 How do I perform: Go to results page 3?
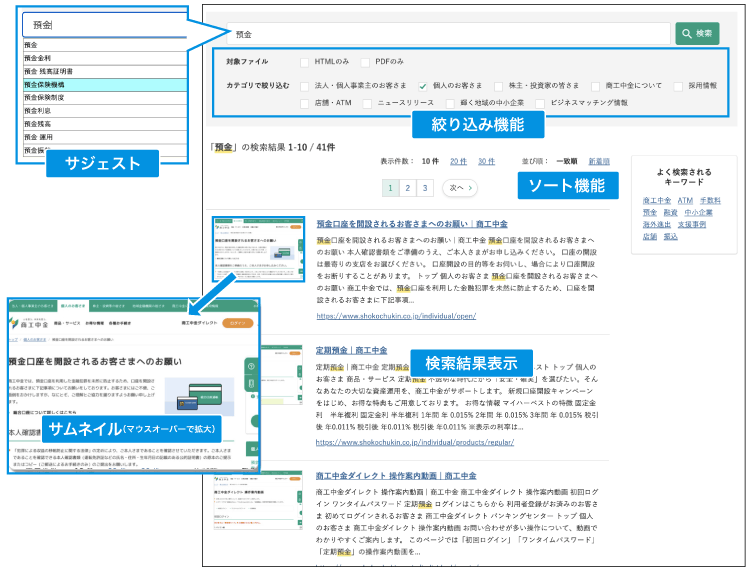coord(425,188)
